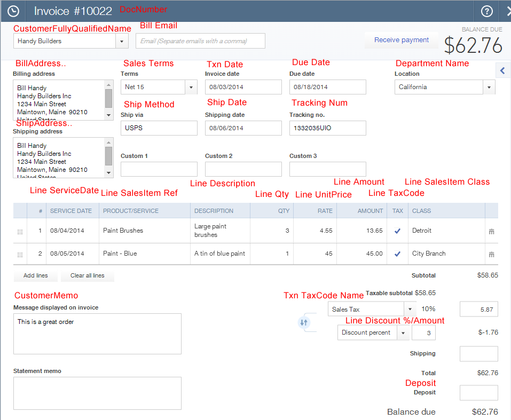Open the Discount percent dropdown
The height and width of the screenshot is (420, 511).
pos(403,332)
